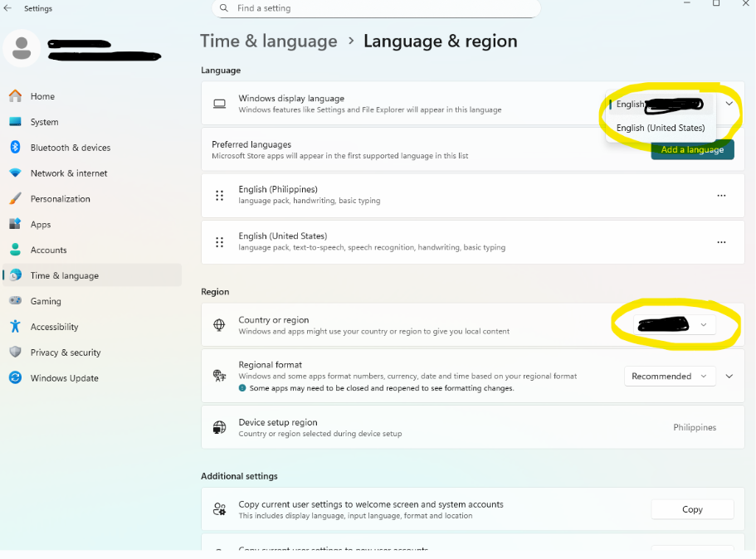
Task: Open the Gaming settings page
Action: pos(92,301)
